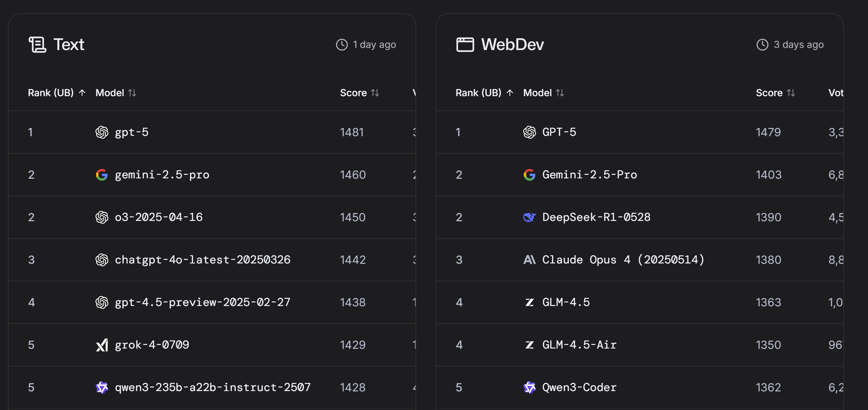Viewport: 868px width, 410px height.
Task: Open the WebDev leaderboard heading
Action: [512, 45]
